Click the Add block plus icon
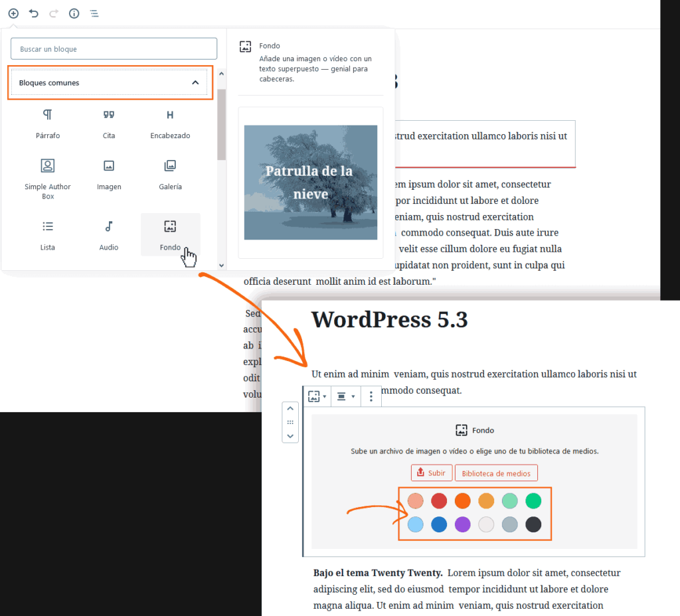680x616 pixels. pyautogui.click(x=13, y=13)
